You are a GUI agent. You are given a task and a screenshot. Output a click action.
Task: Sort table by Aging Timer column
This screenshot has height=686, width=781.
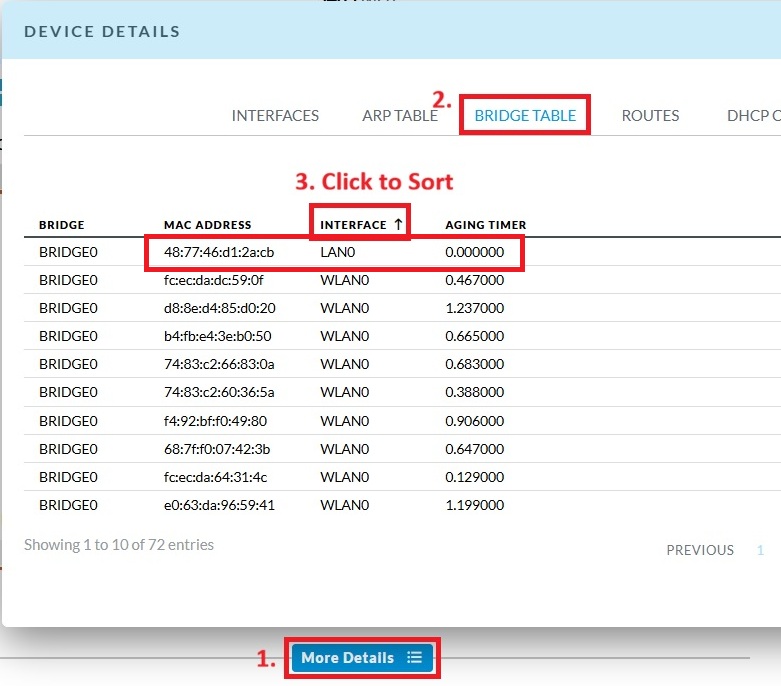[x=485, y=225]
